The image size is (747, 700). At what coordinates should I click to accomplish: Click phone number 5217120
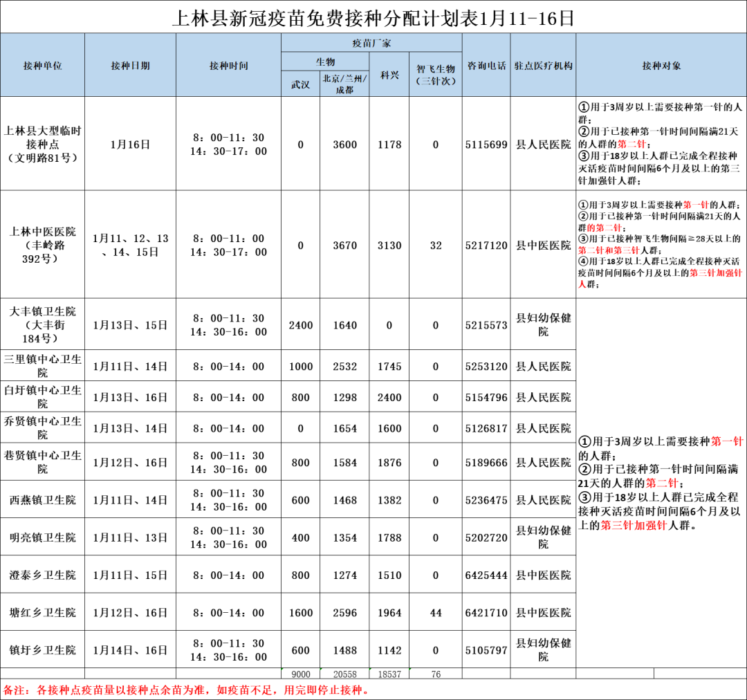(x=486, y=245)
